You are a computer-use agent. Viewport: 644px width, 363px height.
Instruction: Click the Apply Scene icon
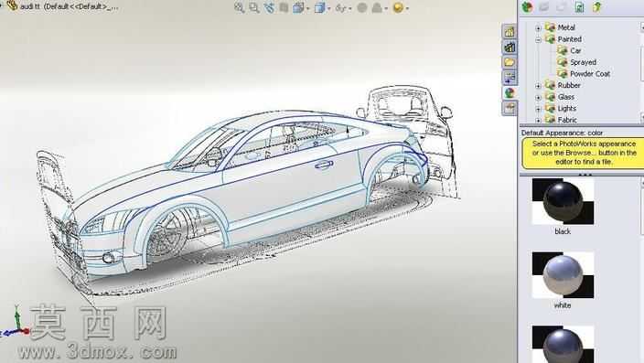point(377,7)
